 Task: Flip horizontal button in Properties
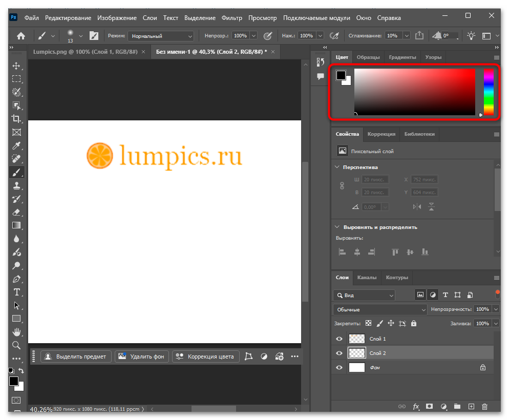coord(417,207)
